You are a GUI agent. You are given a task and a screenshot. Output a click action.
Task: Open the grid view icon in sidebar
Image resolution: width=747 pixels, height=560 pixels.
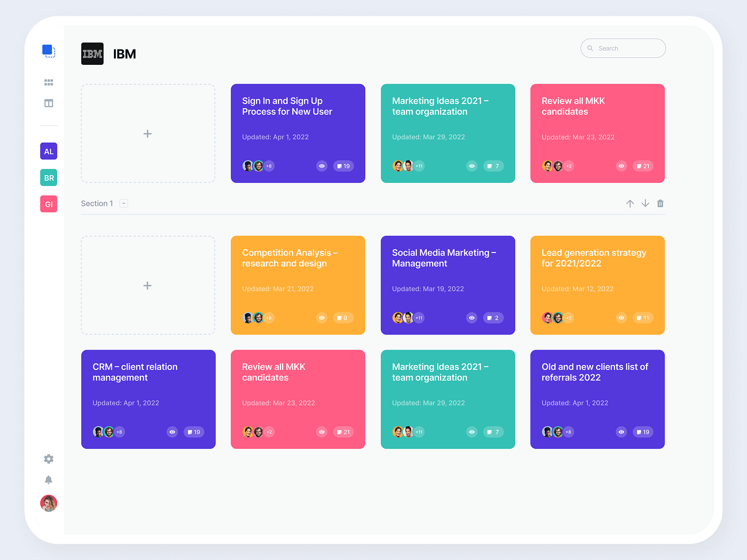pos(49,82)
